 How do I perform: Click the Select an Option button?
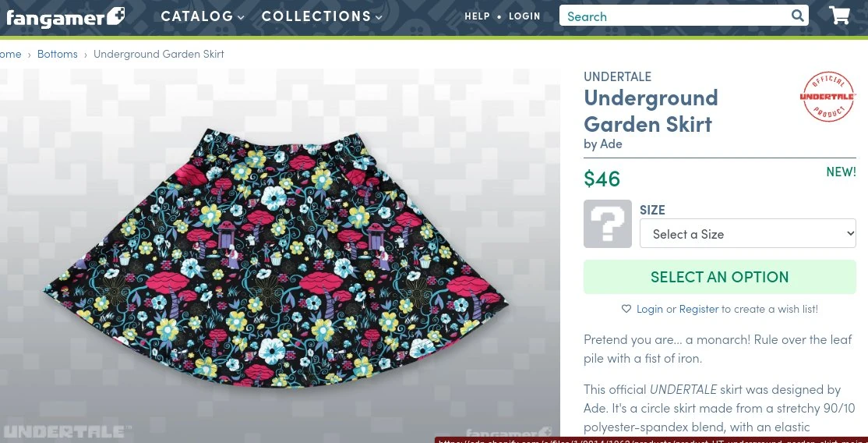tap(719, 277)
